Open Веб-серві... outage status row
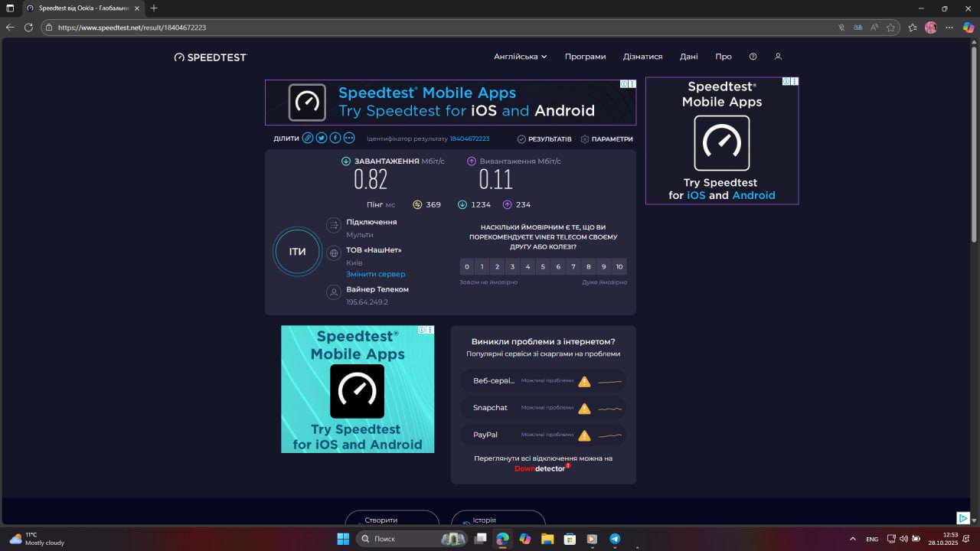The image size is (980, 551). click(544, 380)
